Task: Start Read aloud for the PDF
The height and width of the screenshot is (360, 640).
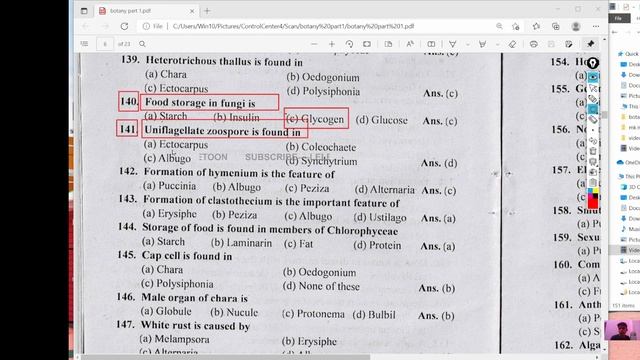Action: click(410, 44)
